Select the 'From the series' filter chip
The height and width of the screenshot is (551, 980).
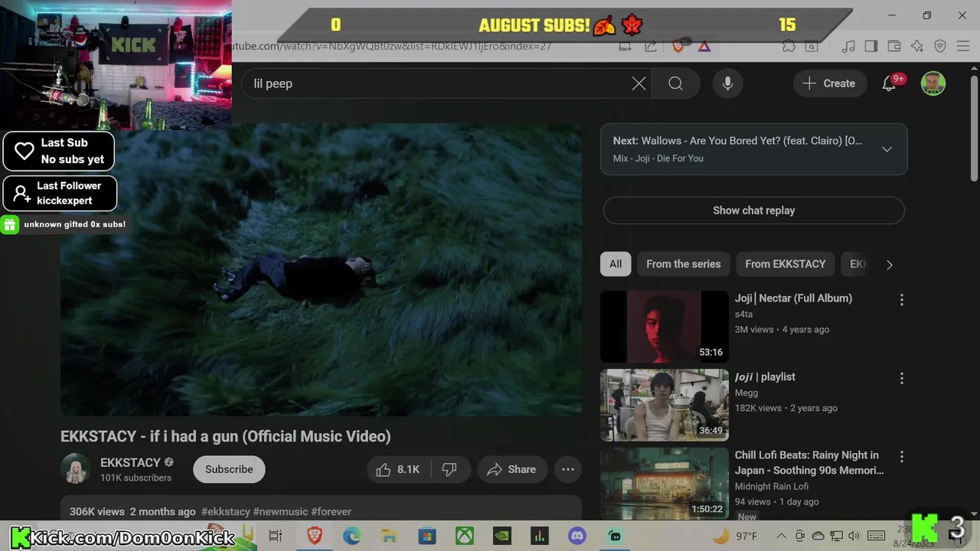pyautogui.click(x=684, y=264)
